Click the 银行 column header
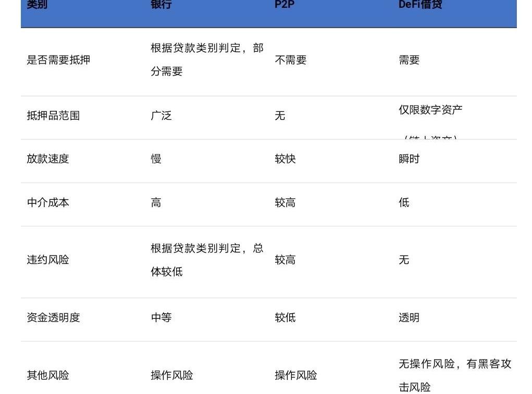The height and width of the screenshot is (394, 532). coord(161,5)
